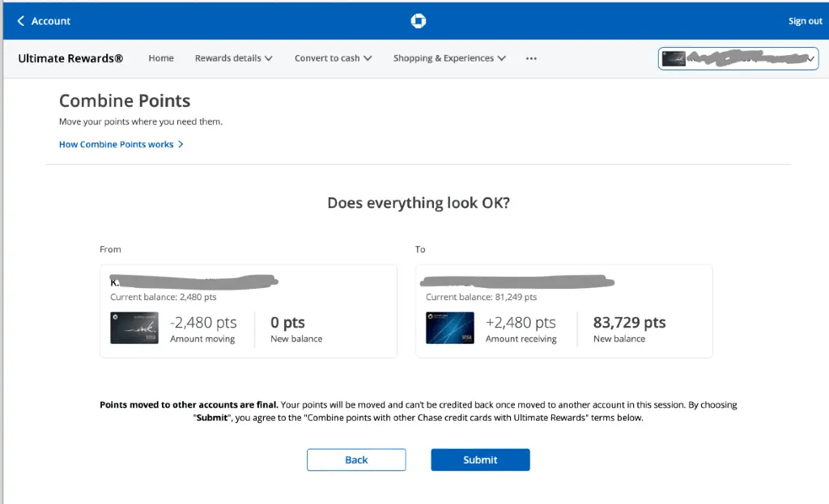This screenshot has width=829, height=504.
Task: Expand Shopping & Experiences menu
Action: coord(449,58)
